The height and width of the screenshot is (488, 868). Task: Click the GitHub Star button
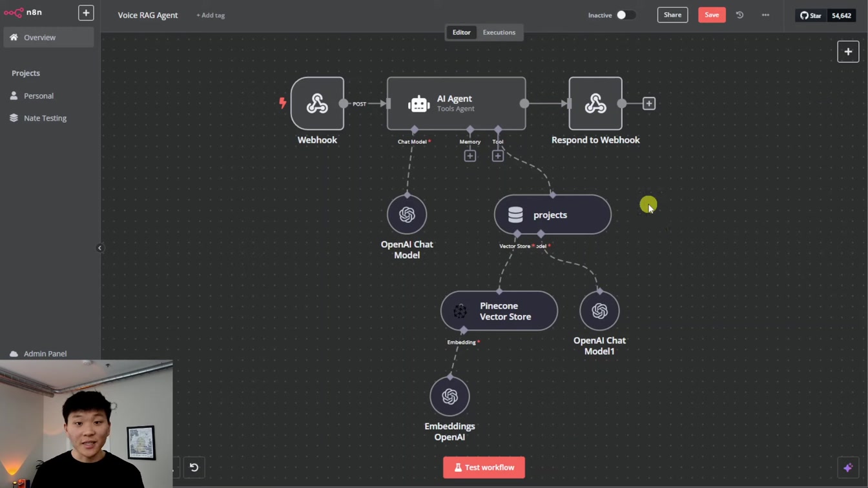pyautogui.click(x=811, y=15)
